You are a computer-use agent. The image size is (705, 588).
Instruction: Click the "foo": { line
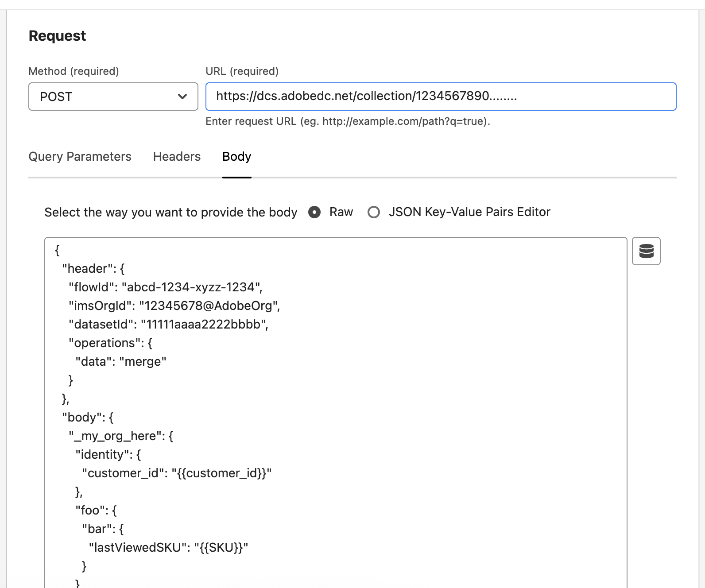[96, 511]
